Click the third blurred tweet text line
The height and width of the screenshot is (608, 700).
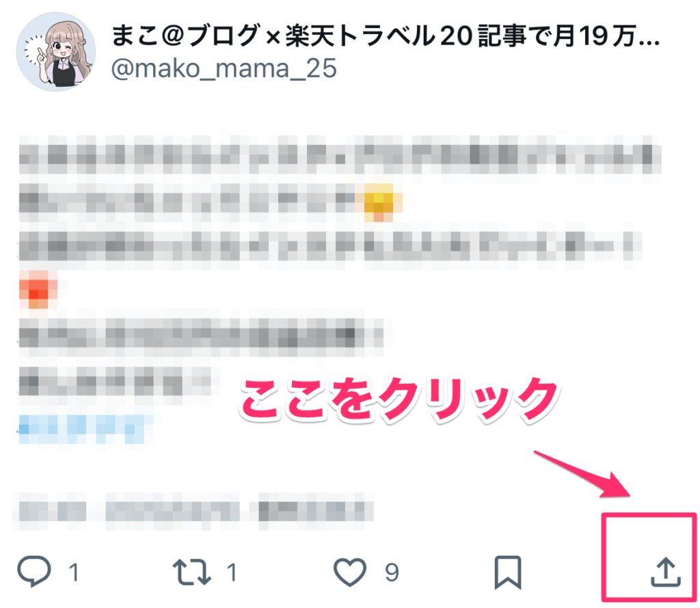pos(330,246)
